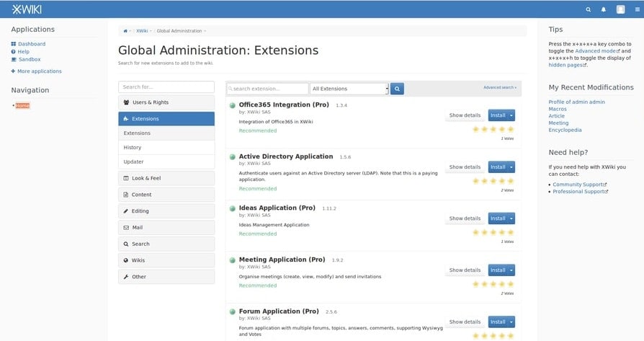Image resolution: width=644 pixels, height=341 pixels.
Task: Select Extensions sub-item under Extensions
Action: (x=166, y=133)
